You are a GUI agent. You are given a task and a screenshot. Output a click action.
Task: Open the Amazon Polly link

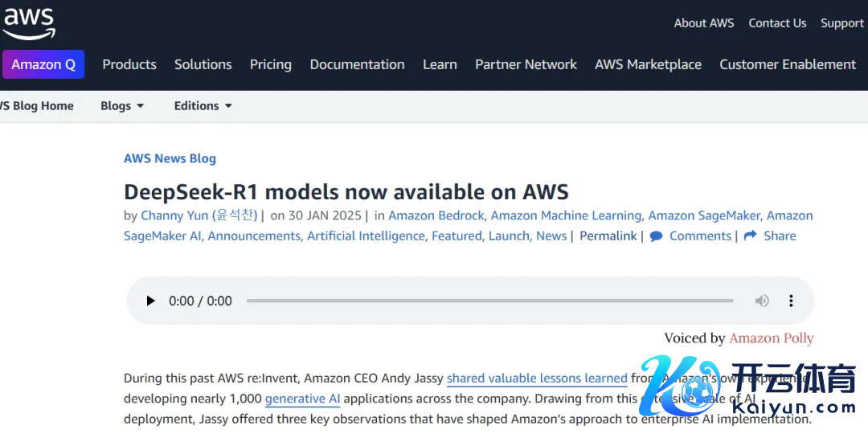(771, 338)
